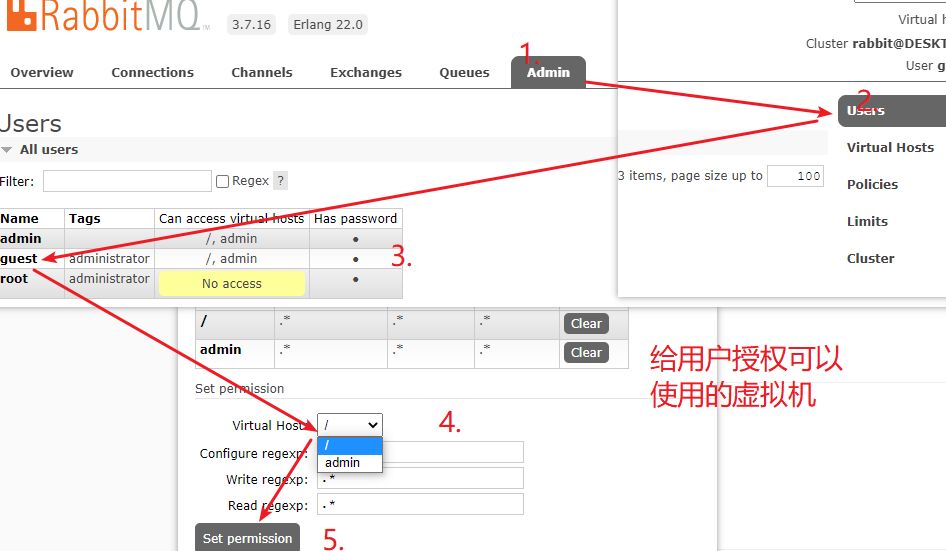Image resolution: width=946 pixels, height=551 pixels.
Task: Click the Write regexp input field
Action: coord(421,479)
